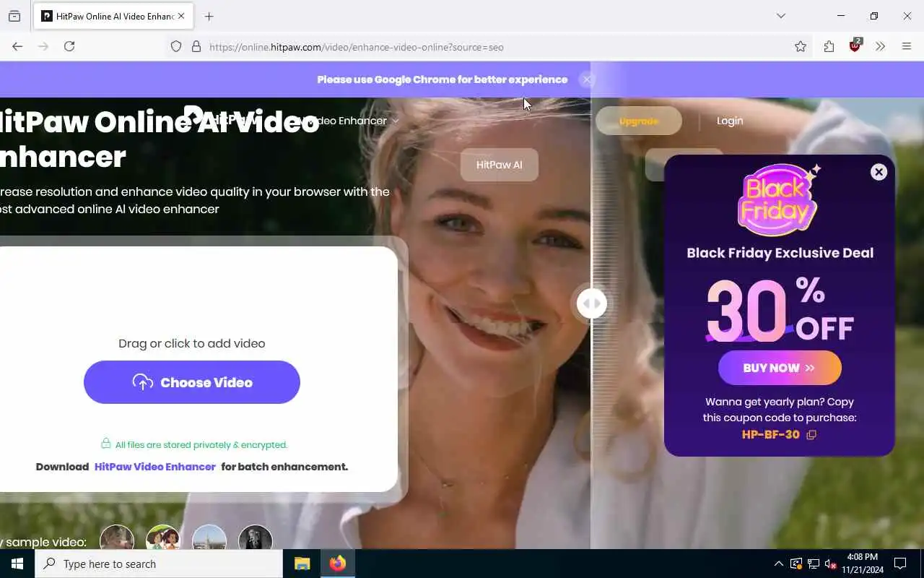Viewport: 924px width, 578px height.
Task: Click the privacy lock icon under upload
Action: coord(106,444)
